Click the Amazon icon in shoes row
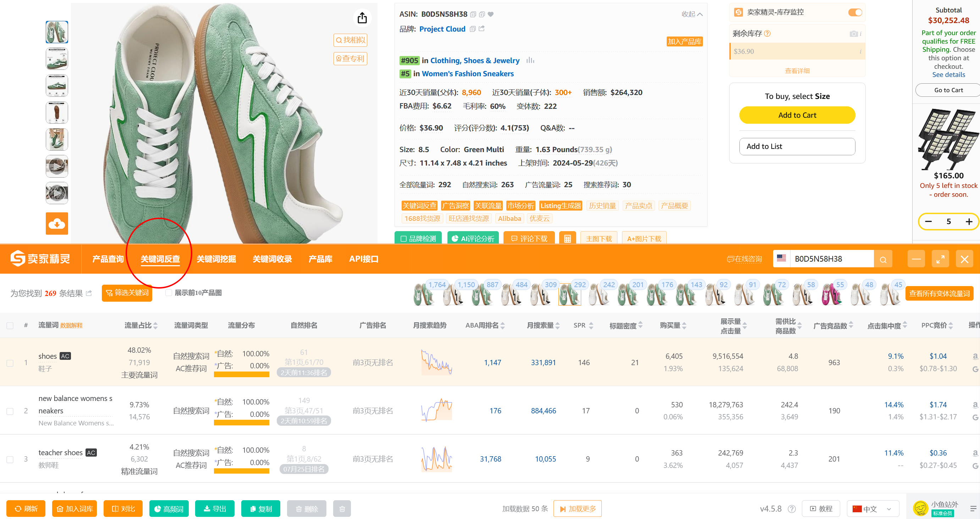Image resolution: width=980 pixels, height=519 pixels. point(975,356)
